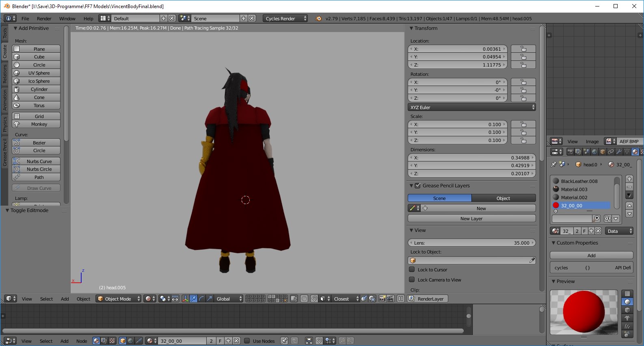Open the Scene properties tab
Image resolution: width=644 pixels, height=346 pixels.
click(586, 152)
